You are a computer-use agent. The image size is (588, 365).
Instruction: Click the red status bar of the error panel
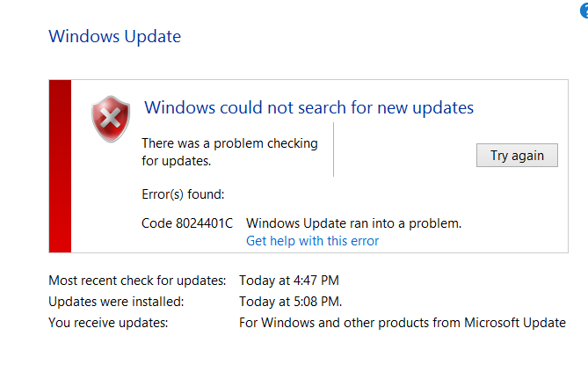(x=60, y=166)
